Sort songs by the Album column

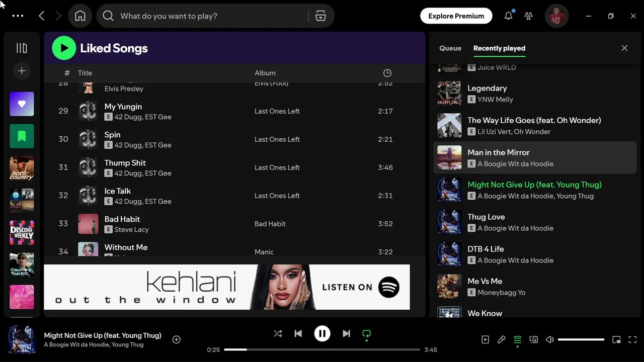(x=265, y=73)
